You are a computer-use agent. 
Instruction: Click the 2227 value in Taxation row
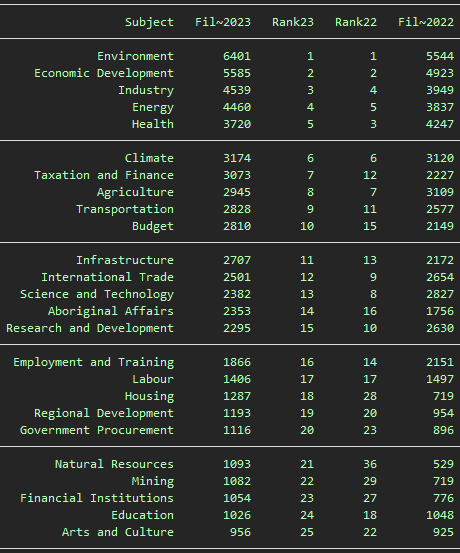[440, 175]
